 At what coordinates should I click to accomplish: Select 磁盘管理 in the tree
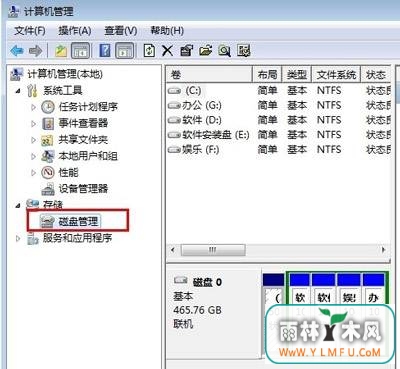coord(78,221)
